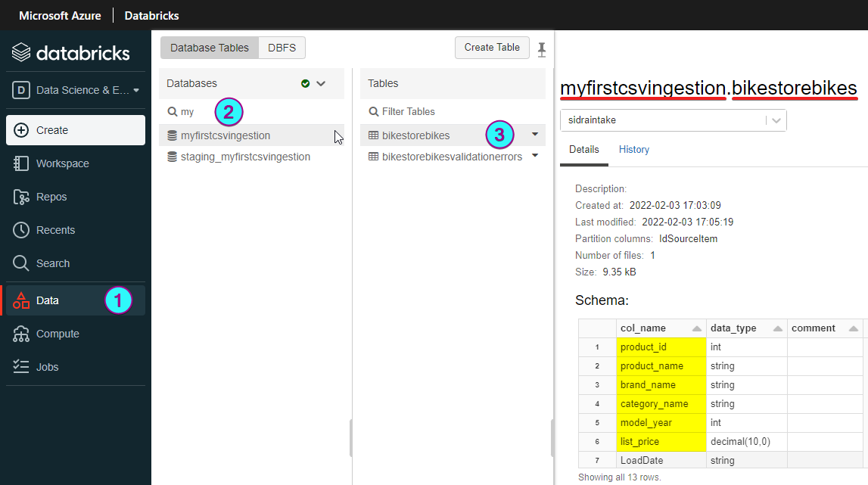Click Microsoft Azure in the top bar
868x485 pixels.
60,15
